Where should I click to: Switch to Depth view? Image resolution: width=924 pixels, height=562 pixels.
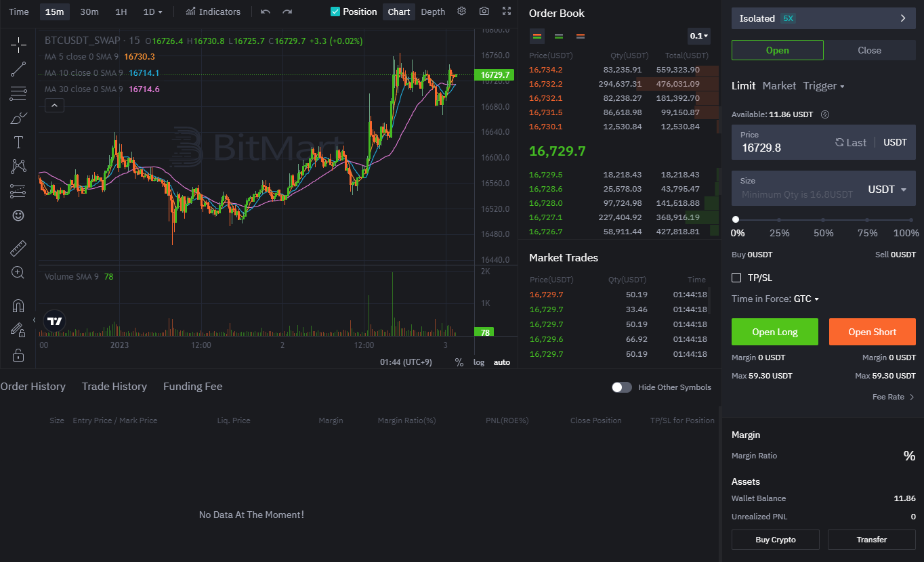[433, 12]
